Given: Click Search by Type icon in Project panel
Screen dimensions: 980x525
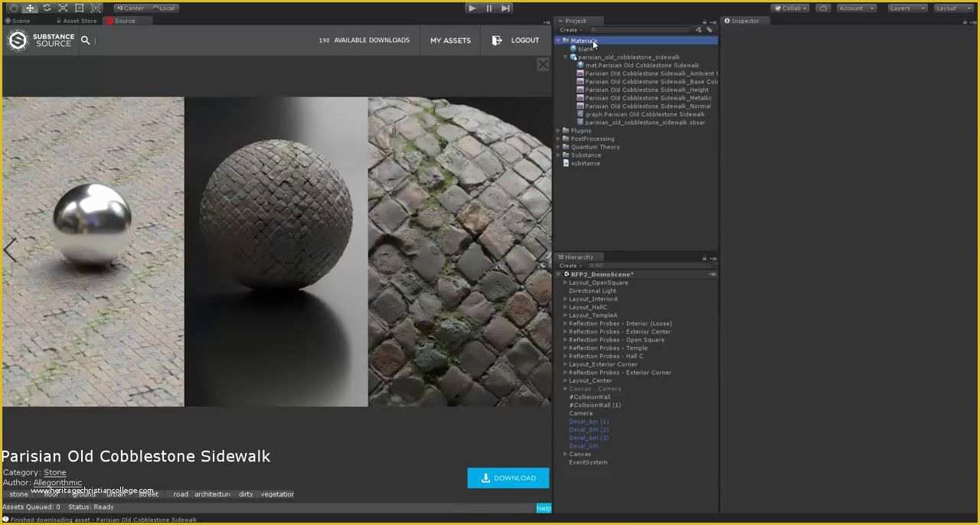Looking at the screenshot, I should (x=698, y=30).
